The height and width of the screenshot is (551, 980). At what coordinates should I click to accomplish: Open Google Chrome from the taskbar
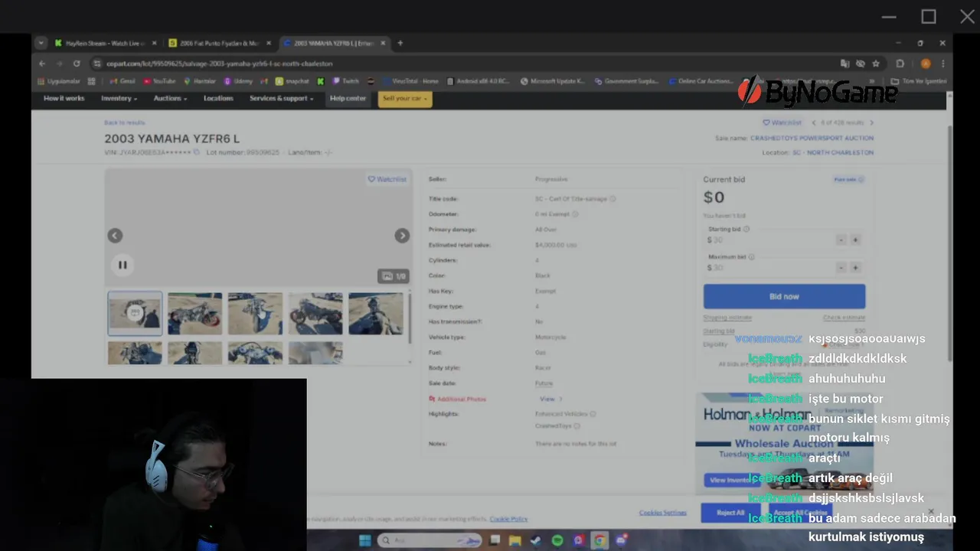(599, 540)
